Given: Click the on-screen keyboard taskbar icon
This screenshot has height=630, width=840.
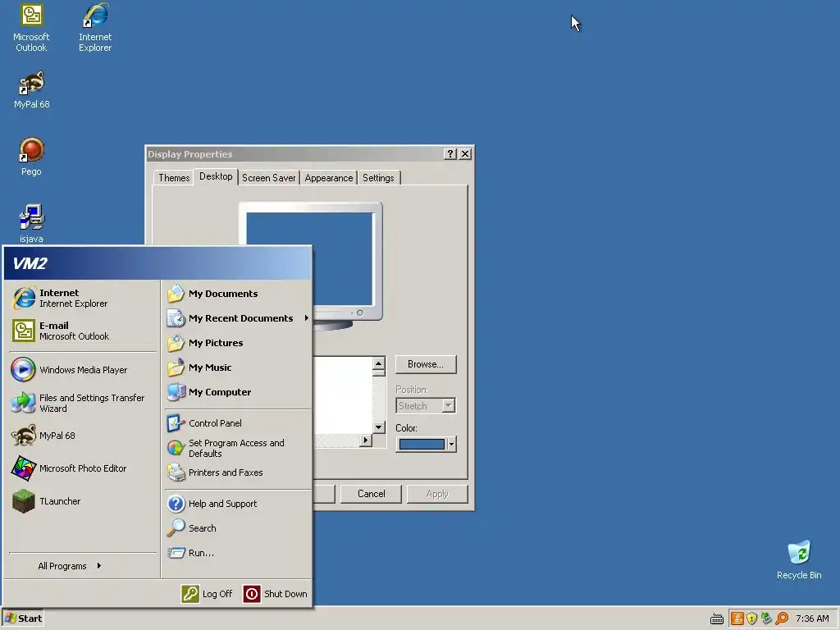Looking at the screenshot, I should point(717,619).
